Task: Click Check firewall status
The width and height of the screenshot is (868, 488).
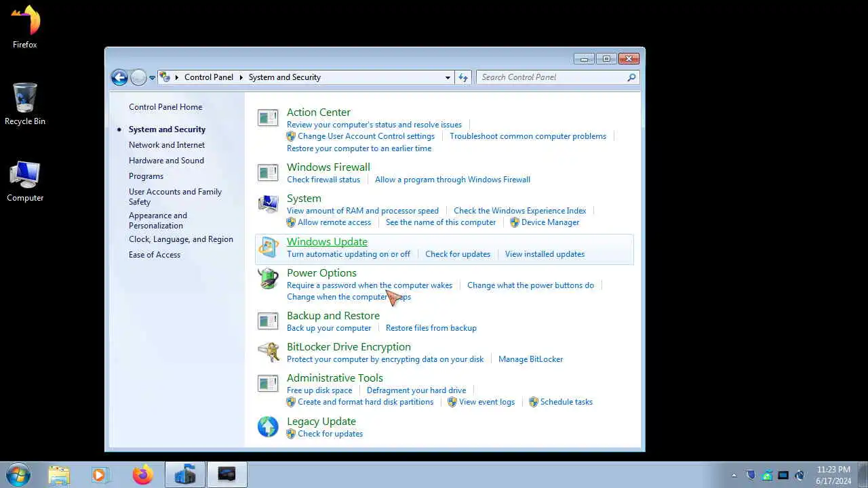Action: [x=323, y=180]
